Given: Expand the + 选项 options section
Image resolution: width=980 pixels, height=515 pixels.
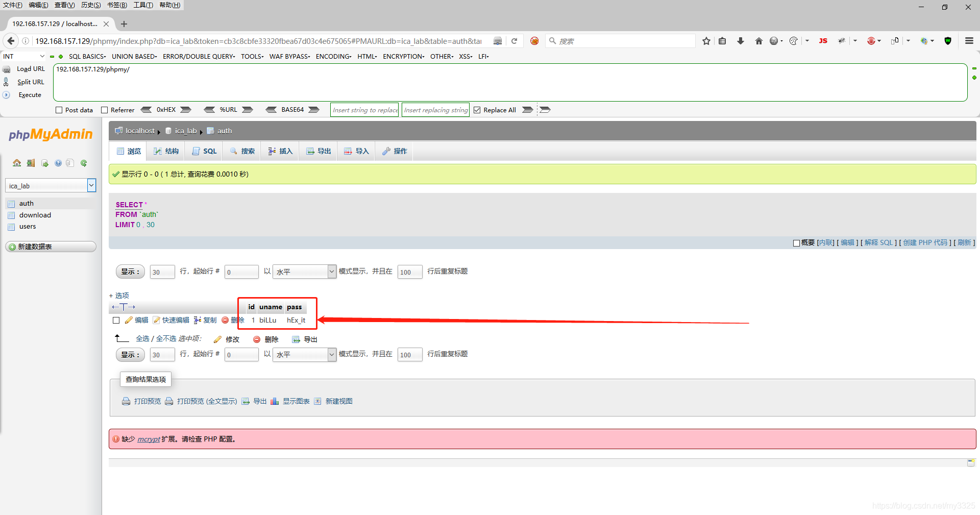Looking at the screenshot, I should tap(119, 296).
